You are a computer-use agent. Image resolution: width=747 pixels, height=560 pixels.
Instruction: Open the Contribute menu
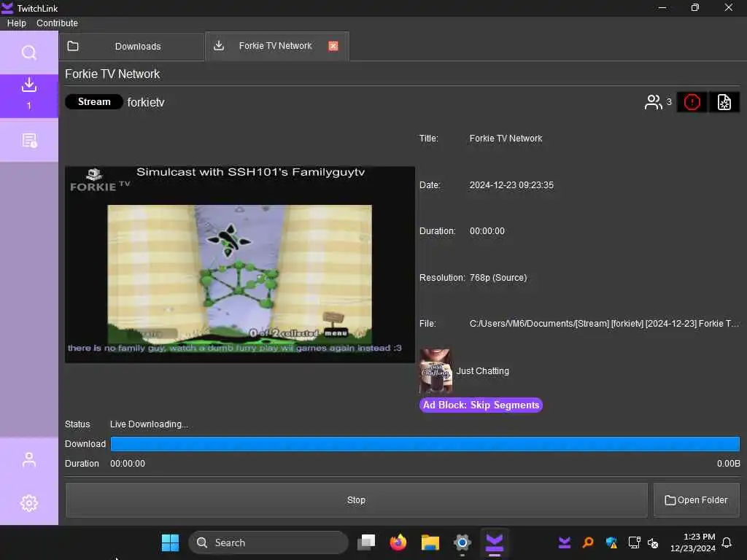point(57,23)
